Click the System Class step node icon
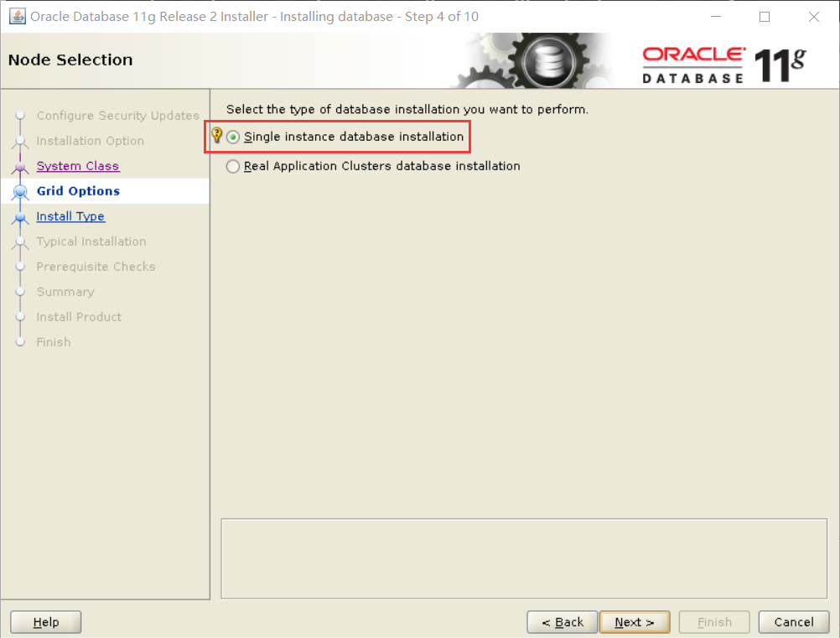 pos(20,167)
